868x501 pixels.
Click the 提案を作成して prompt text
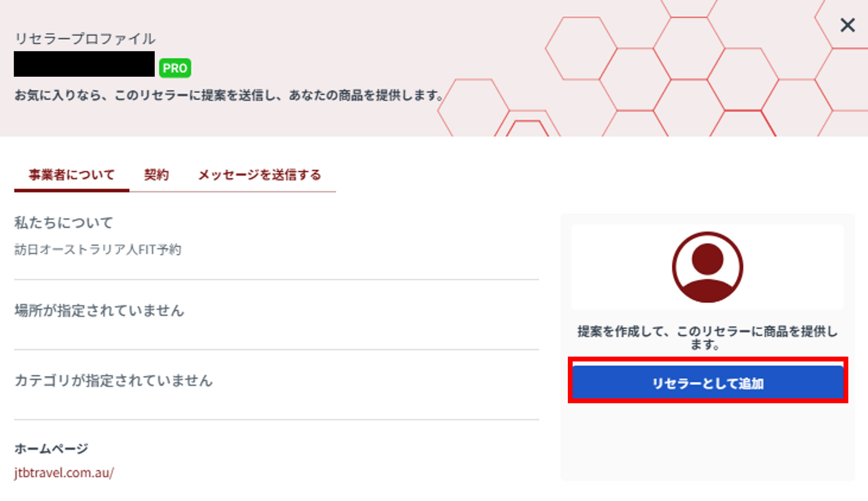click(x=707, y=337)
